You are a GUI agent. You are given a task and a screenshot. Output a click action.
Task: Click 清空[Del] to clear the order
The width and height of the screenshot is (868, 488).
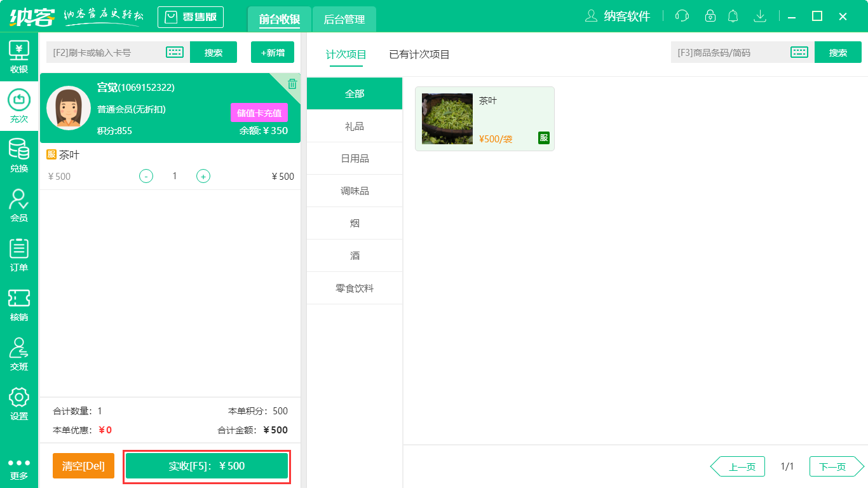pos(83,466)
